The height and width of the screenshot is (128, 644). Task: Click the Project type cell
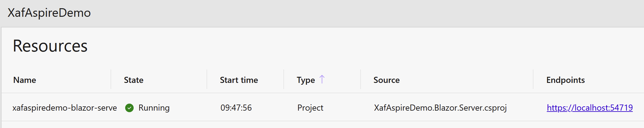click(x=310, y=108)
